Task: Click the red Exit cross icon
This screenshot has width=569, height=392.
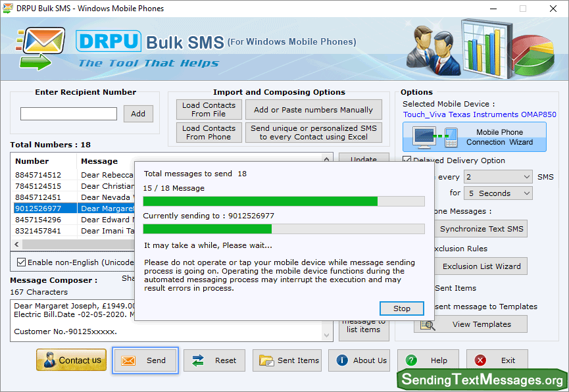Action: (481, 360)
